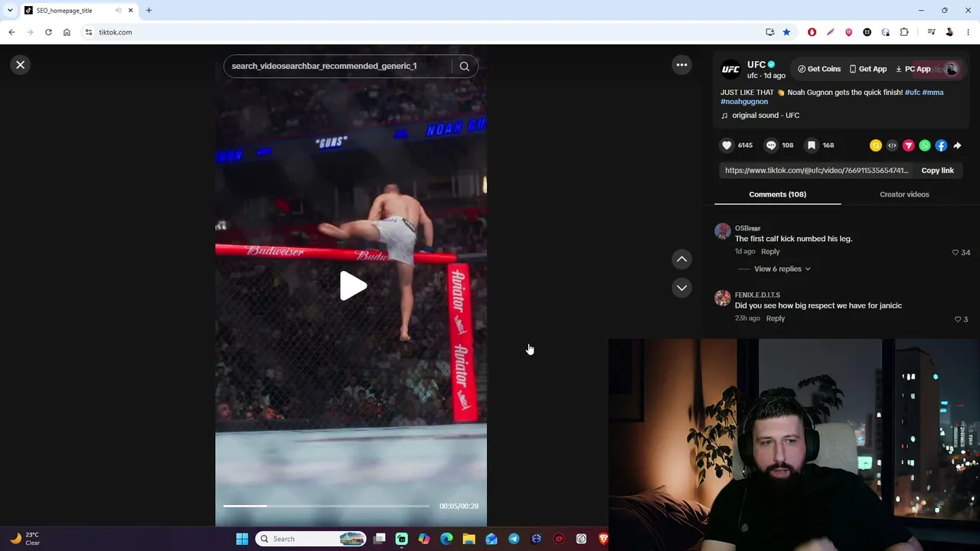Like the calf kick comment
The width and height of the screenshot is (980, 551).
coord(955,253)
